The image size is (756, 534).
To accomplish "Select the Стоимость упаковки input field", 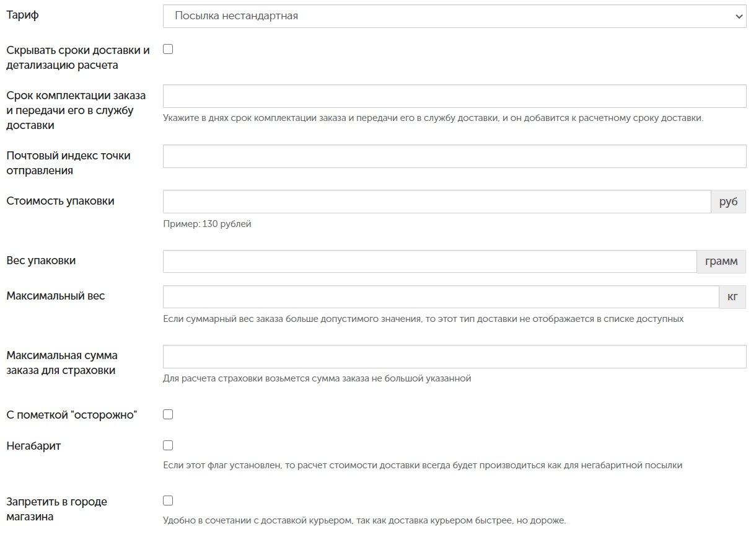I will point(437,202).
